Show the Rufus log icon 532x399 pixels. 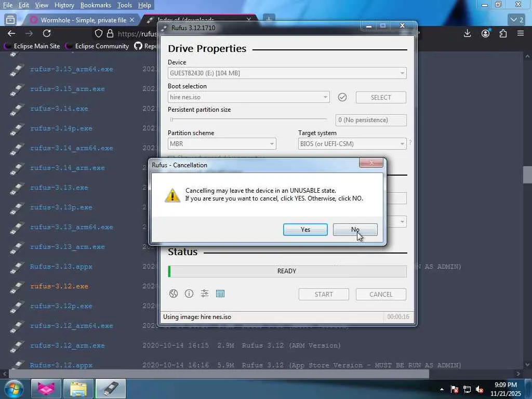click(x=220, y=294)
